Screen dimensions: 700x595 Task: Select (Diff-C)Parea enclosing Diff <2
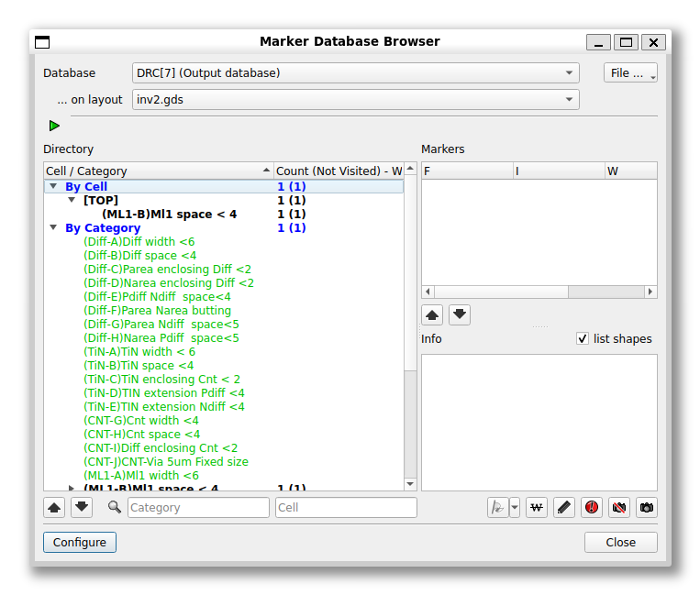click(167, 270)
